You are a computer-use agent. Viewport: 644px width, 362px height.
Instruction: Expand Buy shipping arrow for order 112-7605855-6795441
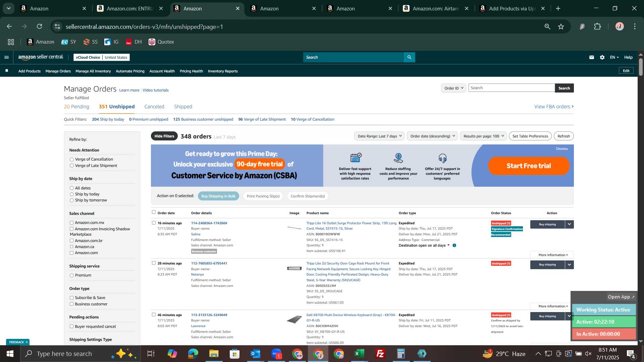(569, 265)
